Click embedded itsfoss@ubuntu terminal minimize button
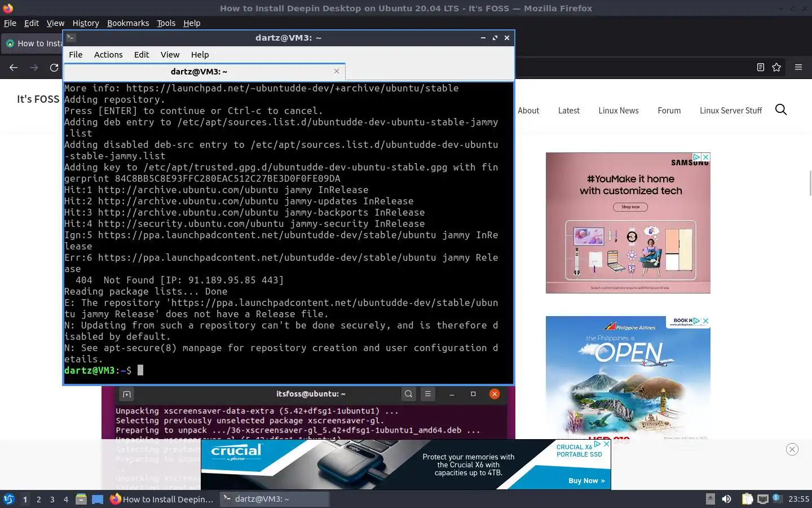This screenshot has height=508, width=812. (x=452, y=394)
